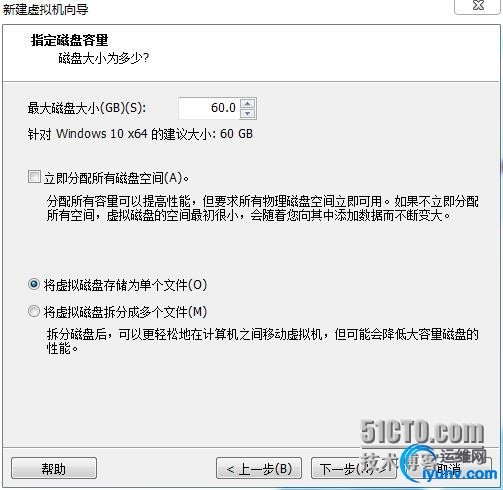Click the Windows 10 x64 recommended size text
Viewport: 503px width, 490px height.
[x=140, y=134]
